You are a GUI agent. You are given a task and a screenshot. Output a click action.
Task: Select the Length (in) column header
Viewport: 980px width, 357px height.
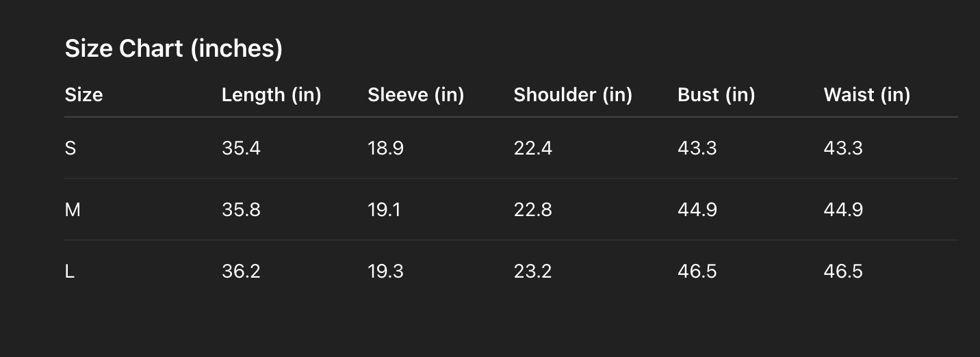(x=271, y=94)
